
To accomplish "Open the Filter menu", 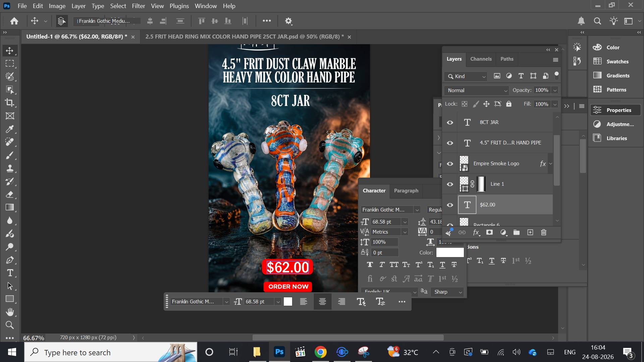I will [x=138, y=6].
